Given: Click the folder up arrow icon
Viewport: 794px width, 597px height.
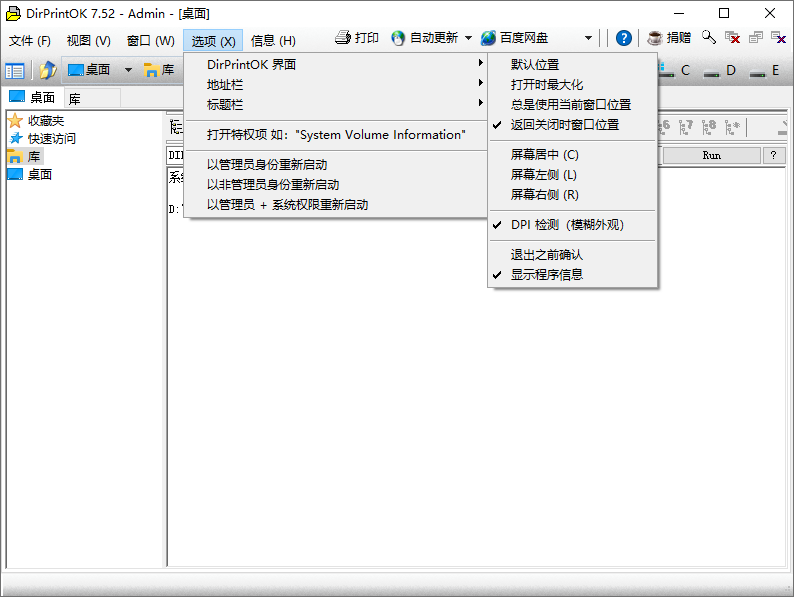Looking at the screenshot, I should tap(48, 70).
